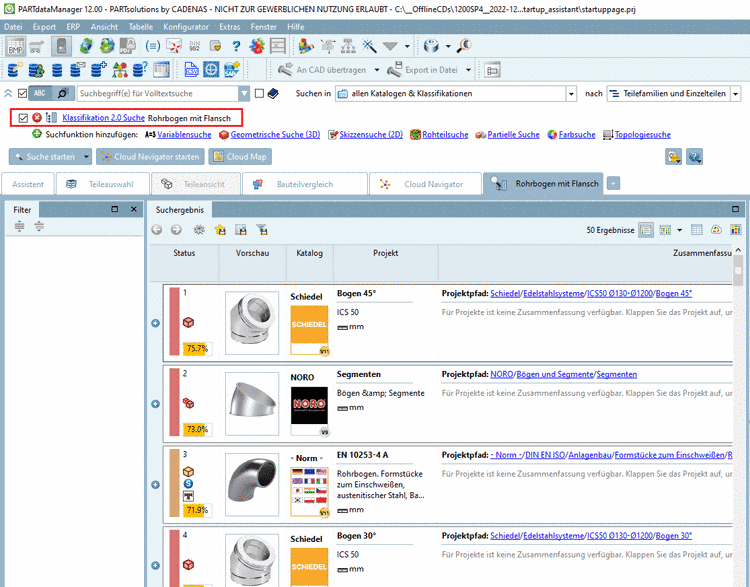Click the 73.0% similarity bar of row 2
The width and height of the screenshot is (750, 587).
point(197,430)
